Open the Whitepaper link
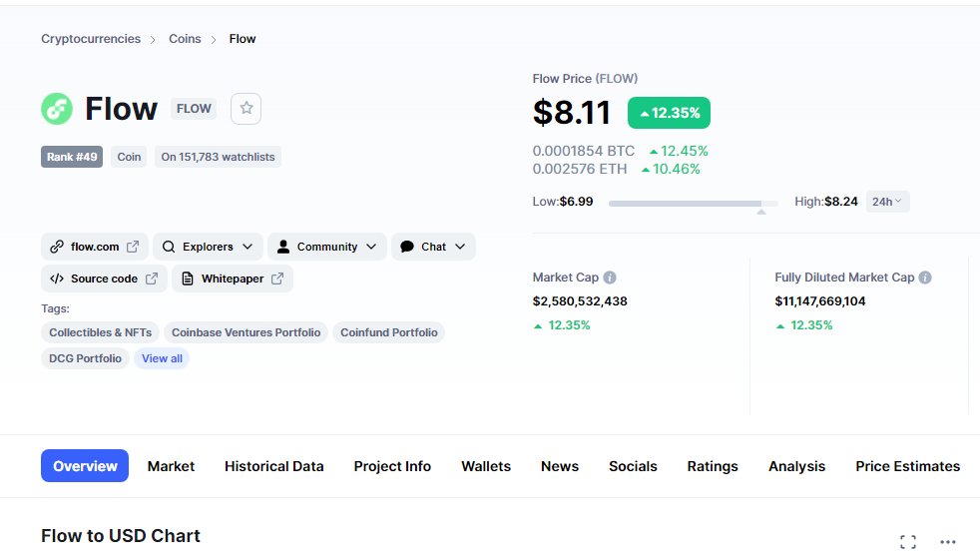Viewport: 980px width, 560px height. 233,279
